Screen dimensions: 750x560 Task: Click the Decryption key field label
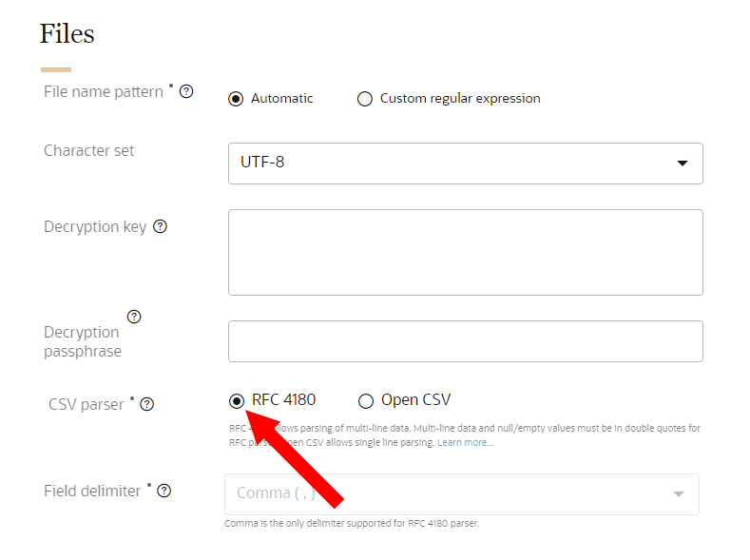coord(95,226)
